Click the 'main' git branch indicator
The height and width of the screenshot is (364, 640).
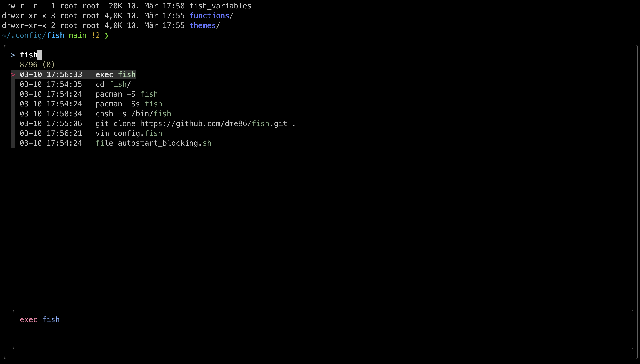[77, 35]
